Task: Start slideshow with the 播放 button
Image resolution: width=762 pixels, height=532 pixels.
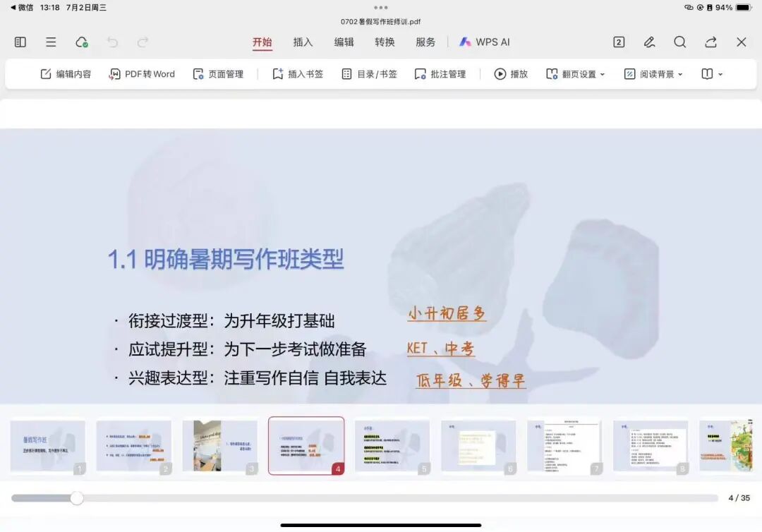Action: tap(510, 73)
